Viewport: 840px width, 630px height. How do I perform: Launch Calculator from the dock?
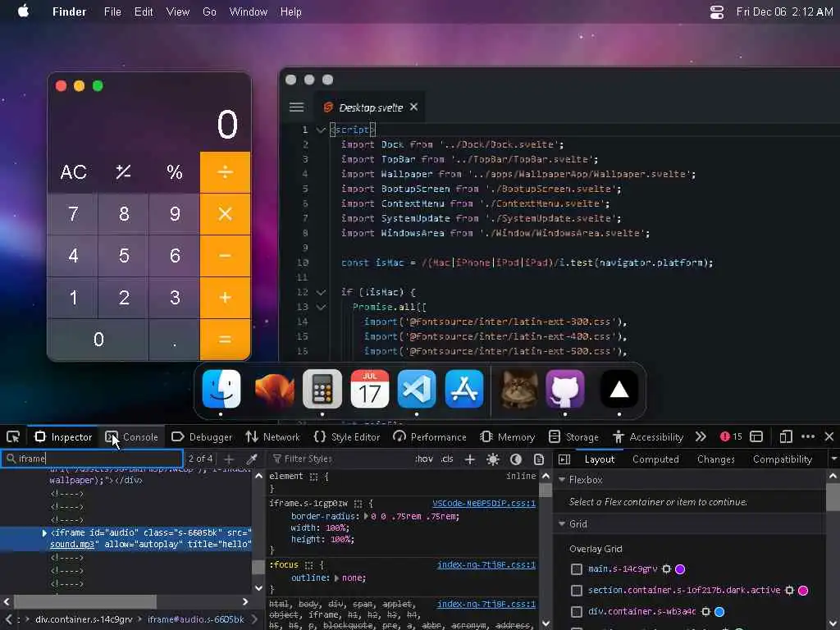[322, 389]
